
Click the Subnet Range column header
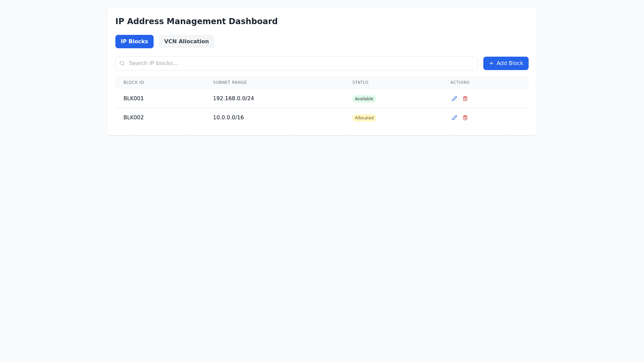point(230,82)
